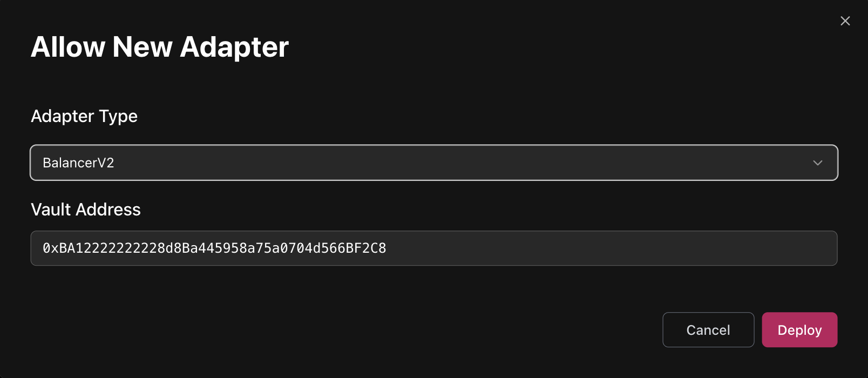Choose the outlined Cancel button

pos(708,330)
